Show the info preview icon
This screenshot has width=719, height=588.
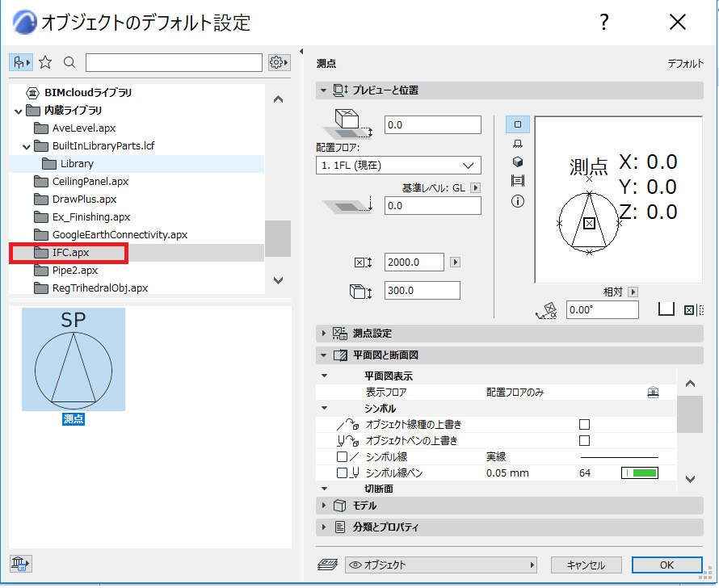[518, 201]
